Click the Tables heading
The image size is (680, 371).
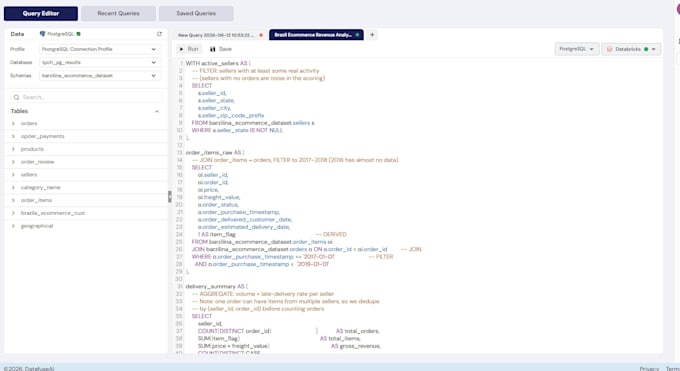(x=20, y=111)
